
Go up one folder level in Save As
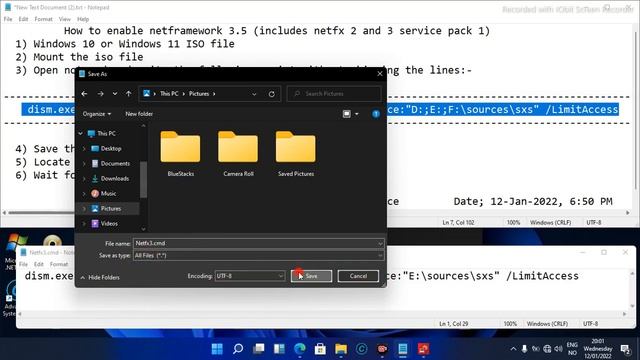click(x=129, y=94)
